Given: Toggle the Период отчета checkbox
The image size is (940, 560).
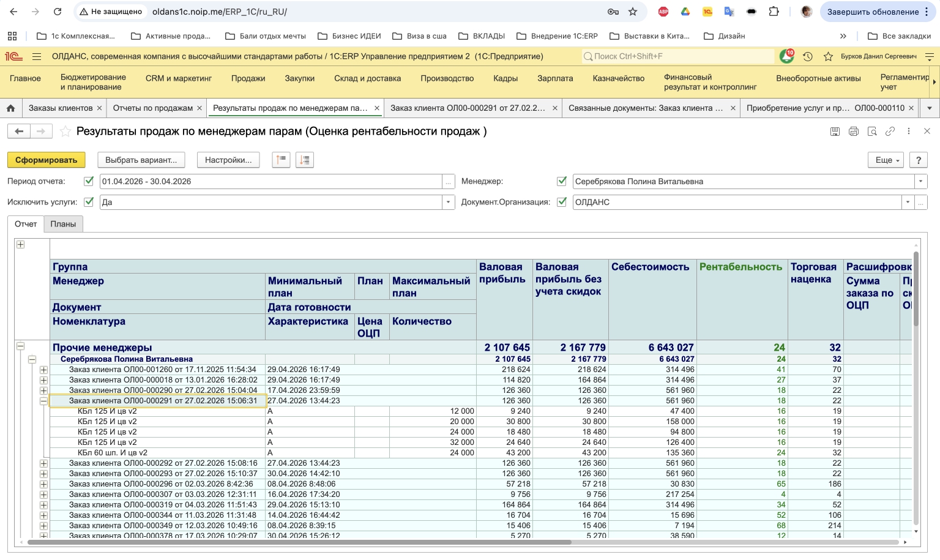Looking at the screenshot, I should pyautogui.click(x=89, y=181).
